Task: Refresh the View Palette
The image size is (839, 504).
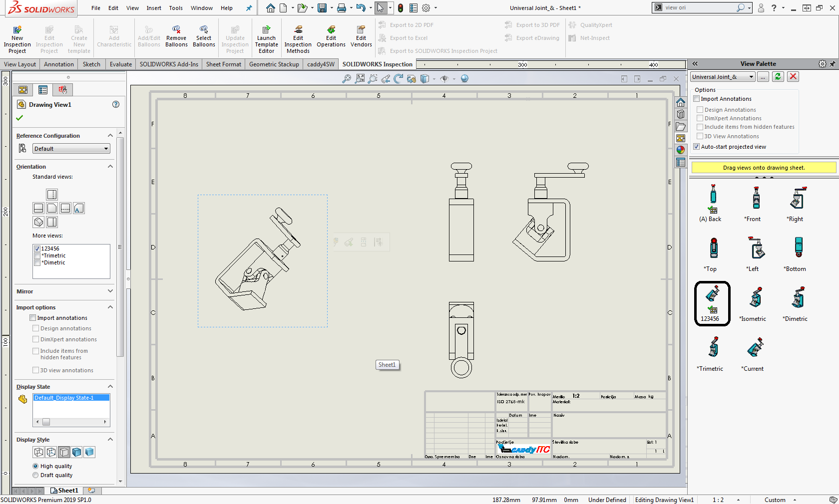Action: tap(778, 76)
